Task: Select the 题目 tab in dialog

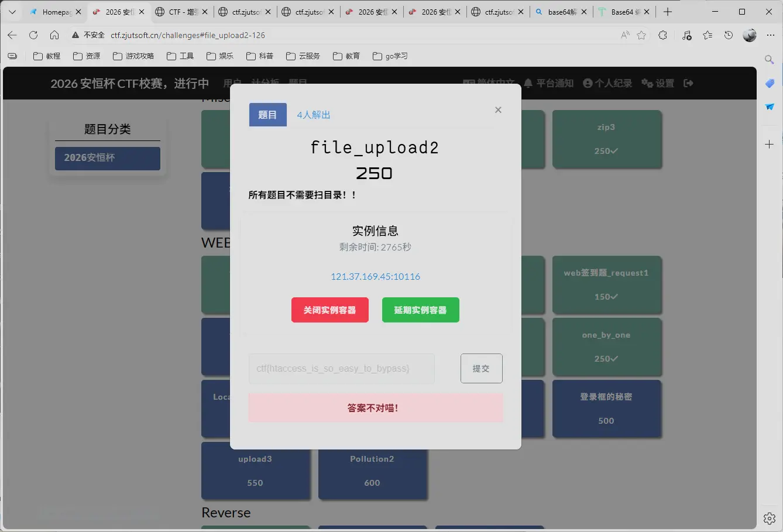Action: point(267,115)
